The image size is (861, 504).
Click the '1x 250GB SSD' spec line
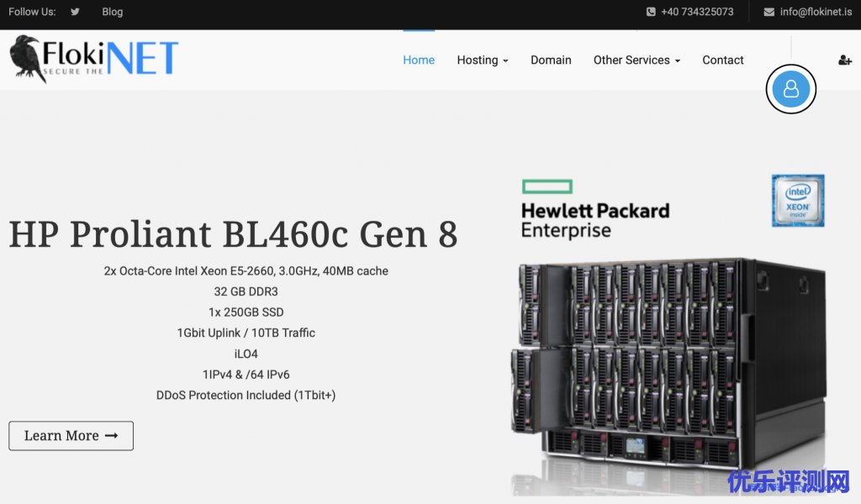246,312
